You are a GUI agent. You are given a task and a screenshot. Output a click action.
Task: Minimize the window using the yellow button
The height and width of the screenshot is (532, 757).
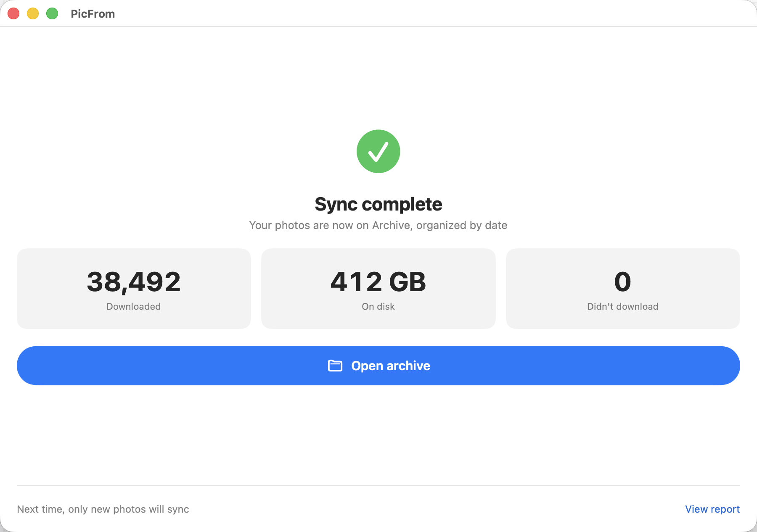[33, 13]
